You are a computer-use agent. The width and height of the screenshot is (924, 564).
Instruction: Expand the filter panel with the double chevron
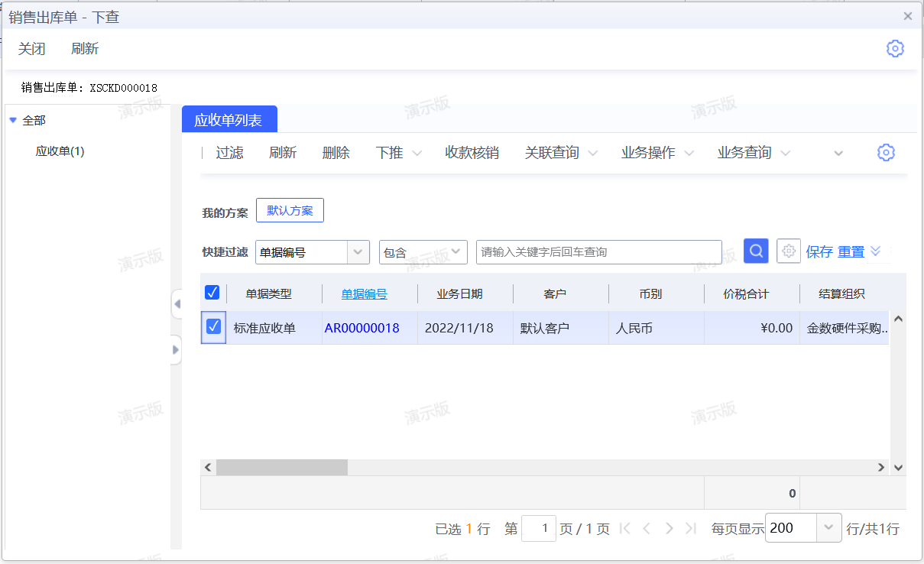click(876, 251)
